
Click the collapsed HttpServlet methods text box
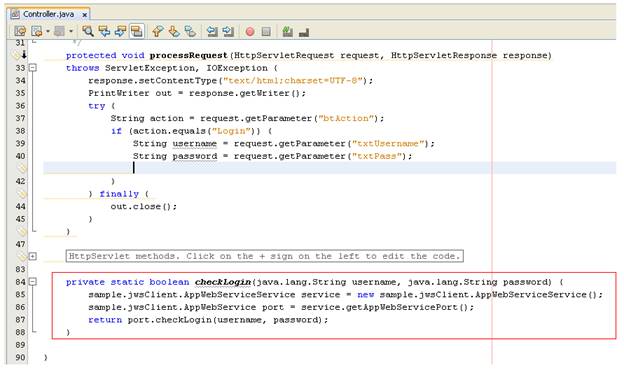(265, 256)
